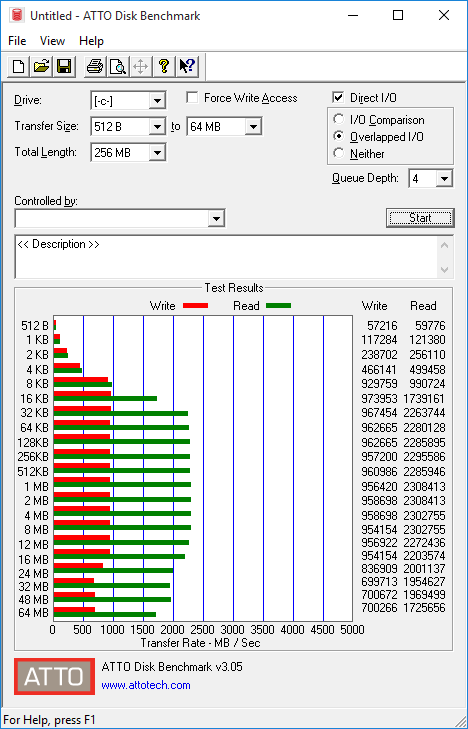468x729 pixels.
Task: Click the Open folder toolbar icon
Action: click(41, 66)
